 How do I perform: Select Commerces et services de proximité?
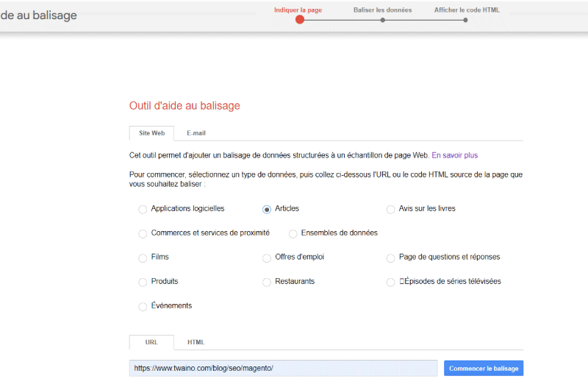click(143, 234)
